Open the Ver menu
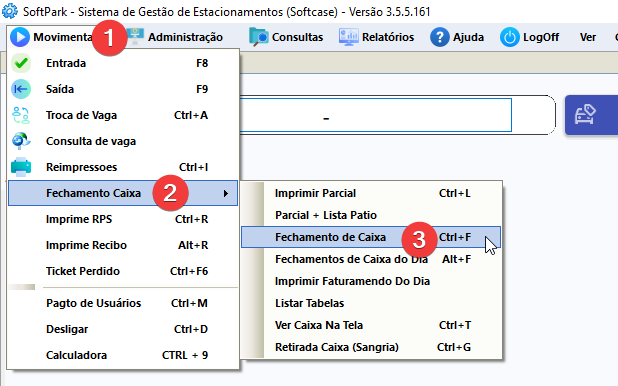This screenshot has width=618, height=386. pos(588,37)
